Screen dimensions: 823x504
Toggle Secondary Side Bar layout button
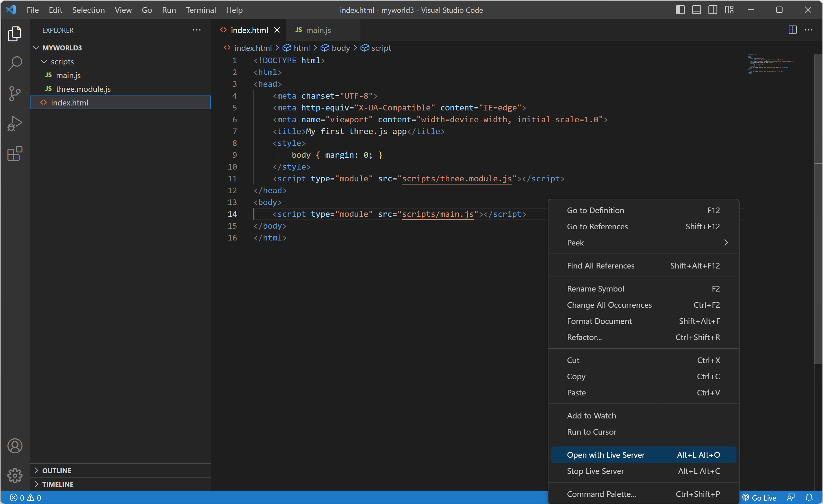coord(712,10)
